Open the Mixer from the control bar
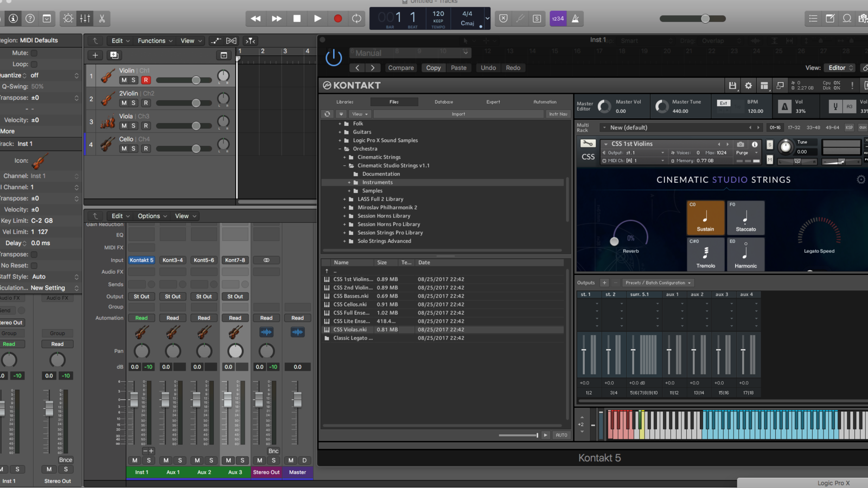This screenshot has width=868, height=488. tap(85, 18)
